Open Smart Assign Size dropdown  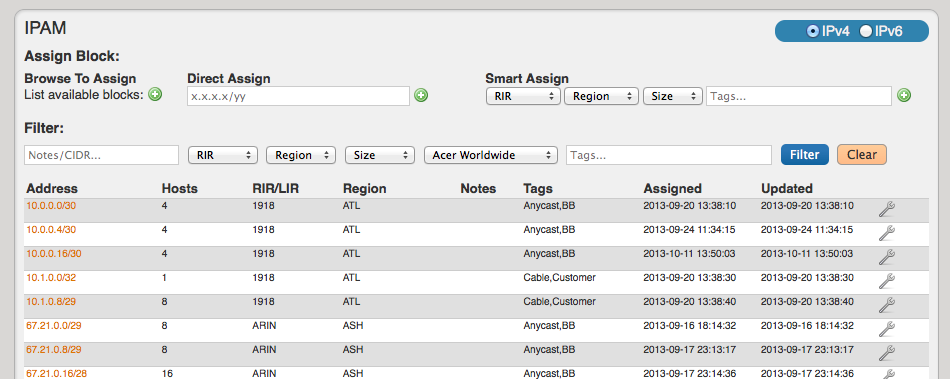tap(673, 96)
